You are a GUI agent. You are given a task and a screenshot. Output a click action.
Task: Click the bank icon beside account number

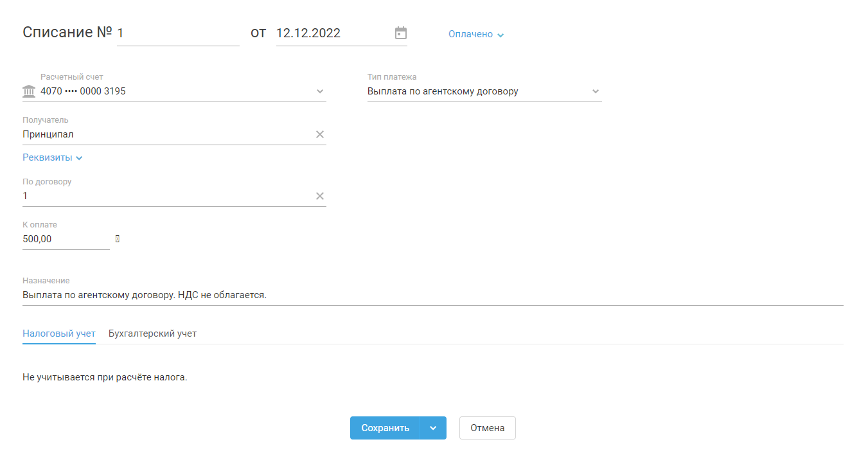(x=29, y=91)
